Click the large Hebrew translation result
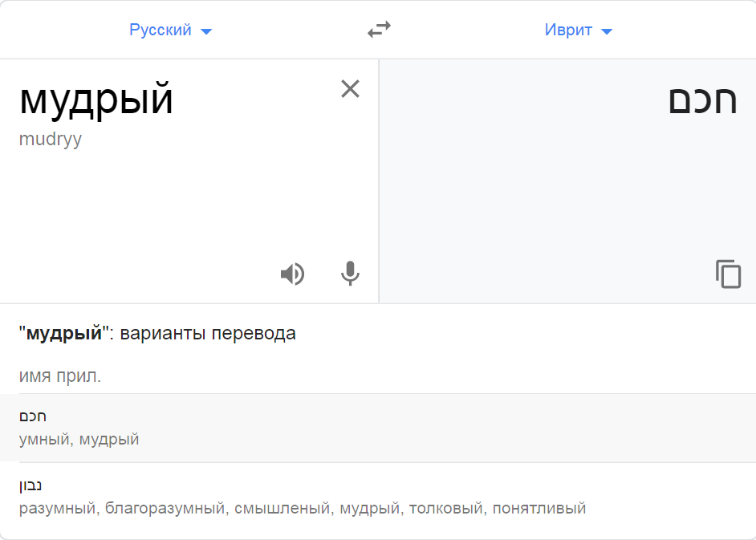 (702, 100)
